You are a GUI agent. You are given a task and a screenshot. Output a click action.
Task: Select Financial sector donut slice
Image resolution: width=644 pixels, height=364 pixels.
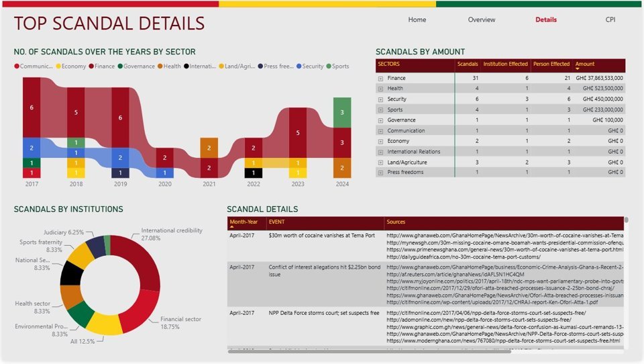(x=141, y=310)
